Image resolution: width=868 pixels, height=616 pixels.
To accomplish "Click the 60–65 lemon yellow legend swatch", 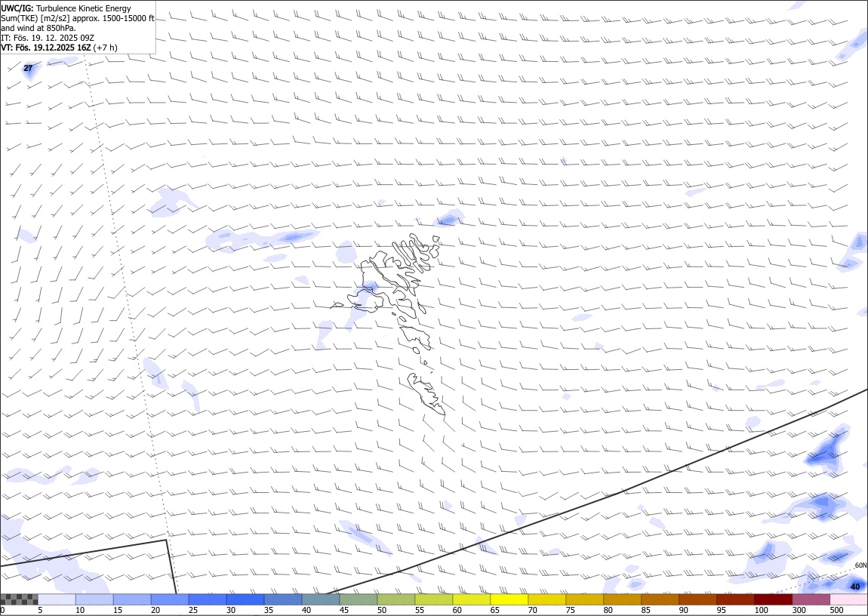I will point(471,599).
